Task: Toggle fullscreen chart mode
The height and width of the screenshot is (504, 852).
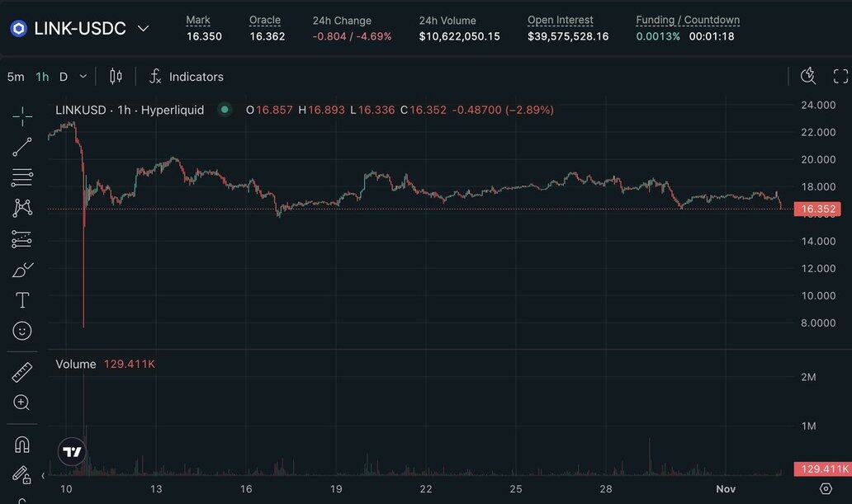Action: (x=840, y=77)
